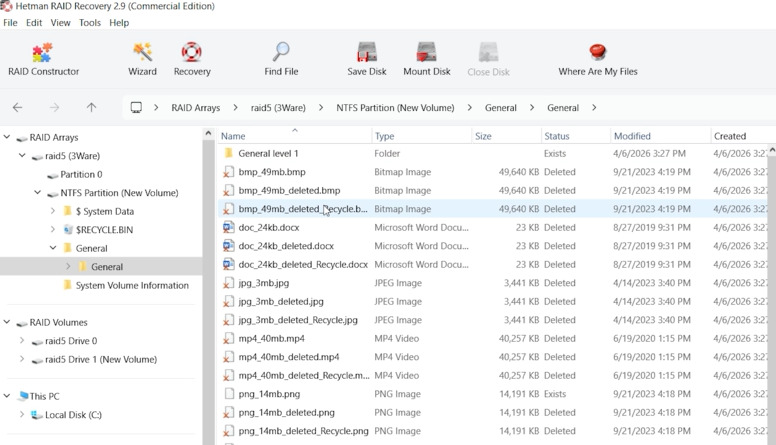
Task: Select the file png_14mb_deleted.png
Action: coord(287,412)
